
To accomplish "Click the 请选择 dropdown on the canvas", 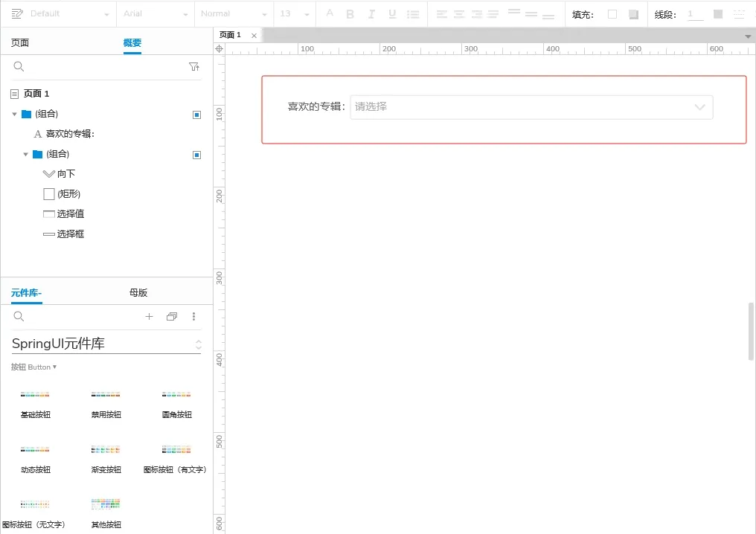I will click(531, 107).
